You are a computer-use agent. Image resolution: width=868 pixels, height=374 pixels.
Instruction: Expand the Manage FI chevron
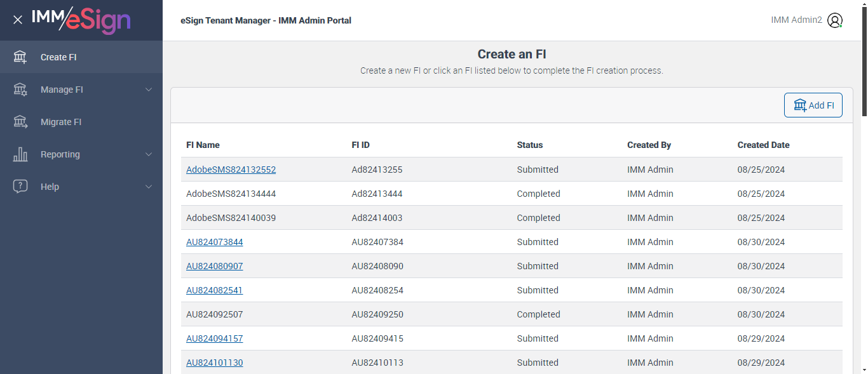pos(149,90)
